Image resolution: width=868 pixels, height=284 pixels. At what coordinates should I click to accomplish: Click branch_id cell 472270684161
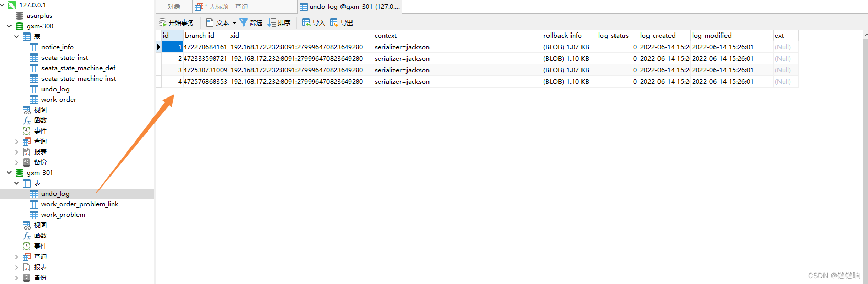click(206, 47)
